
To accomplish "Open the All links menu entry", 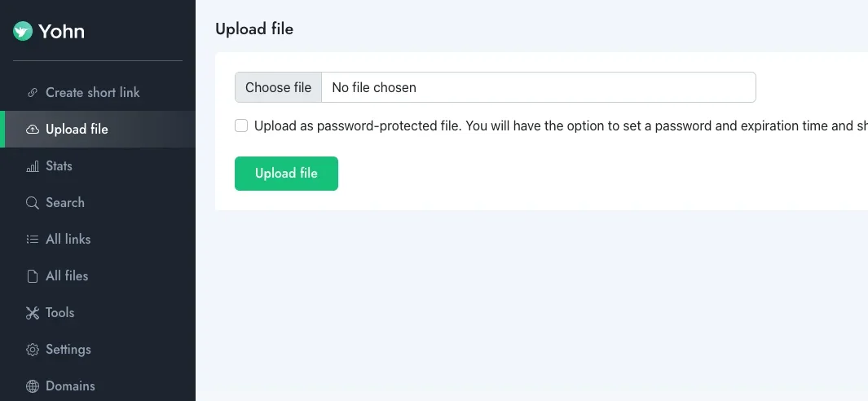I will 68,240.
